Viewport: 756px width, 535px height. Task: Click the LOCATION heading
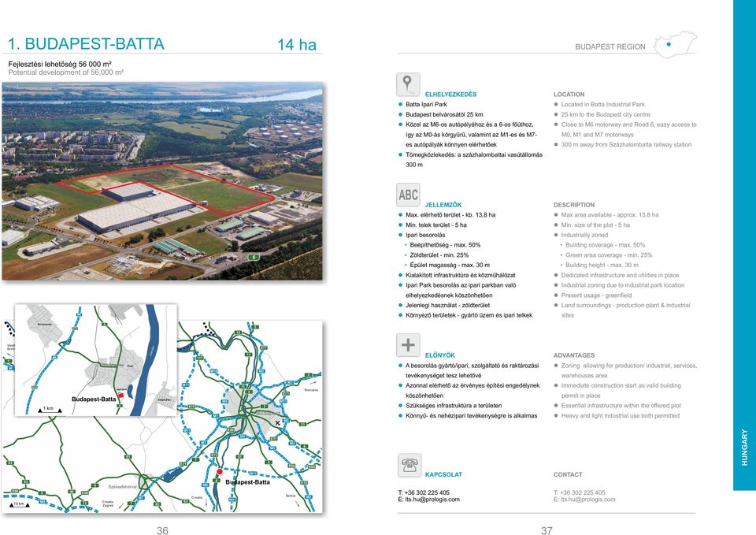coord(569,95)
